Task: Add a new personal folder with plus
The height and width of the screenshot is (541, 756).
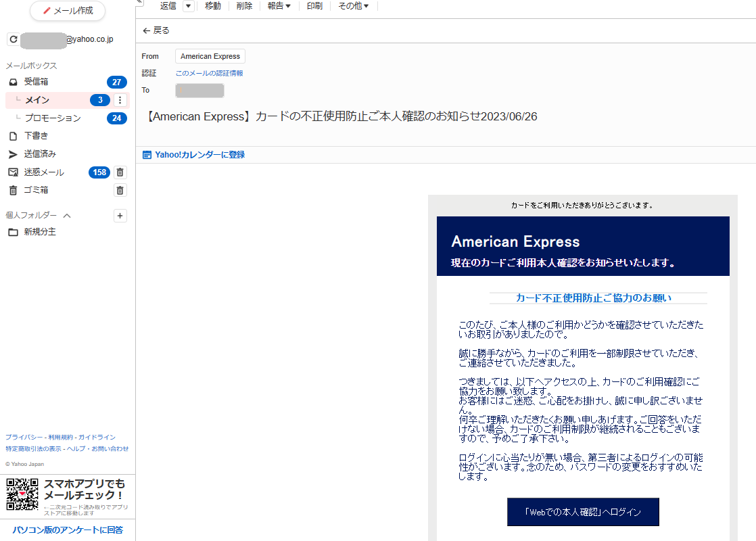Action: 120,216
